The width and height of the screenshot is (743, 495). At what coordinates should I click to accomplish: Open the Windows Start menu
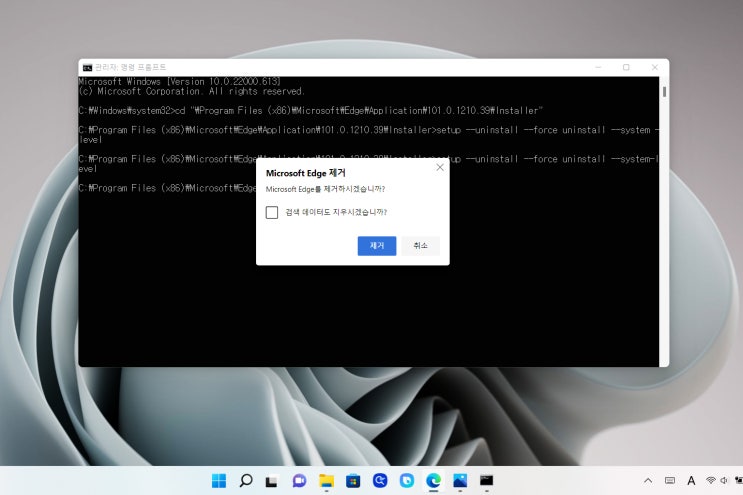(x=219, y=481)
